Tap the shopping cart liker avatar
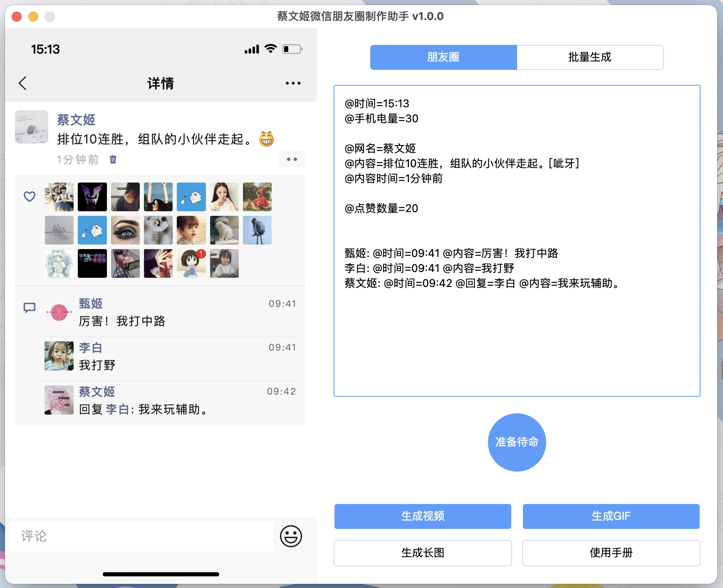Viewport: 723px width, 588px height. click(x=125, y=263)
